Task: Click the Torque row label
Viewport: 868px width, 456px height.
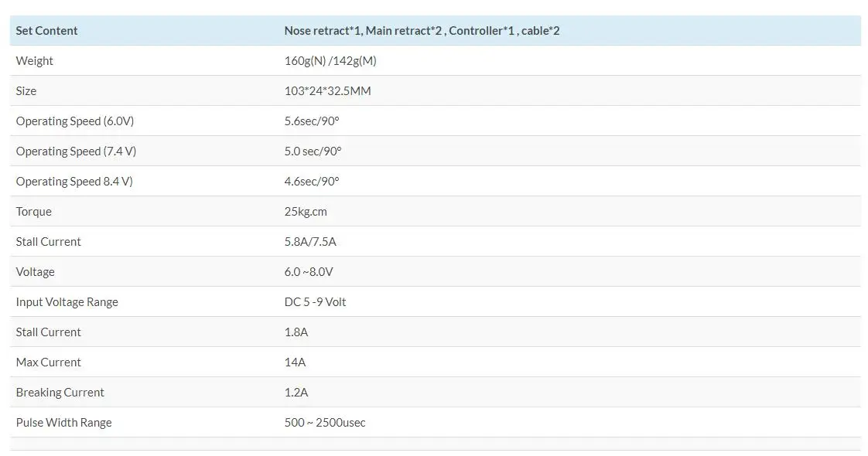Action: pyautogui.click(x=34, y=212)
